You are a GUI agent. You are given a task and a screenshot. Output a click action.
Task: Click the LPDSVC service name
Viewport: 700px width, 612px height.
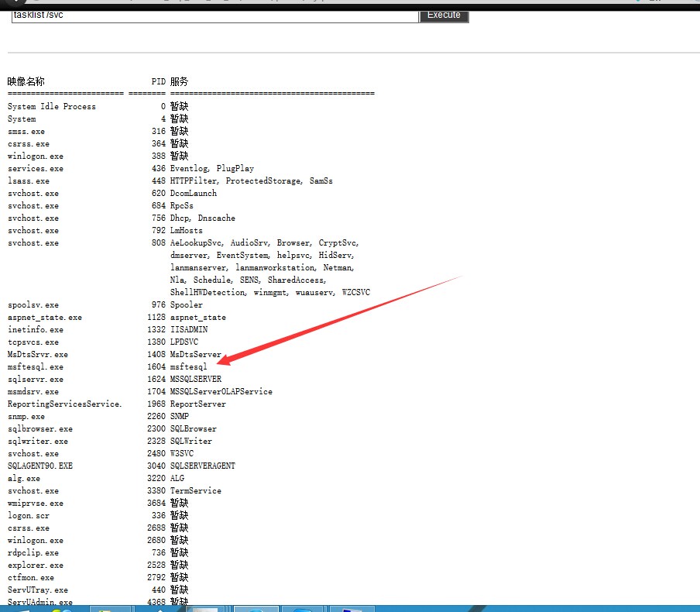tap(184, 342)
